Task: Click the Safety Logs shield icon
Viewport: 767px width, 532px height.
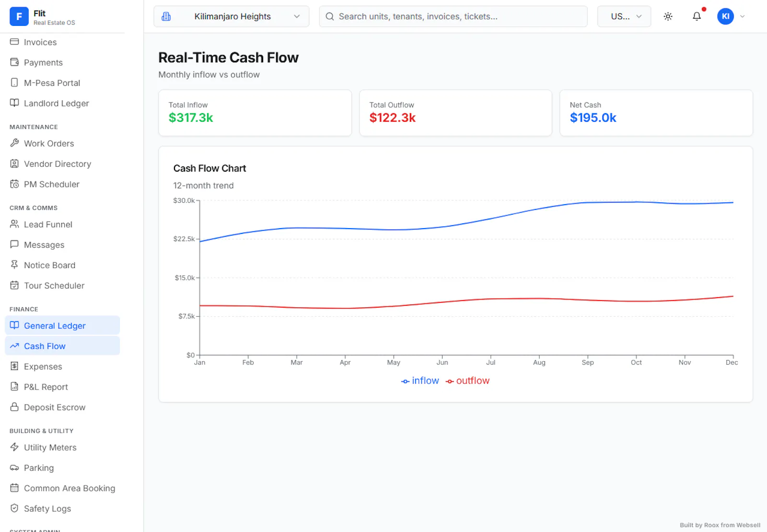Action: (14, 508)
